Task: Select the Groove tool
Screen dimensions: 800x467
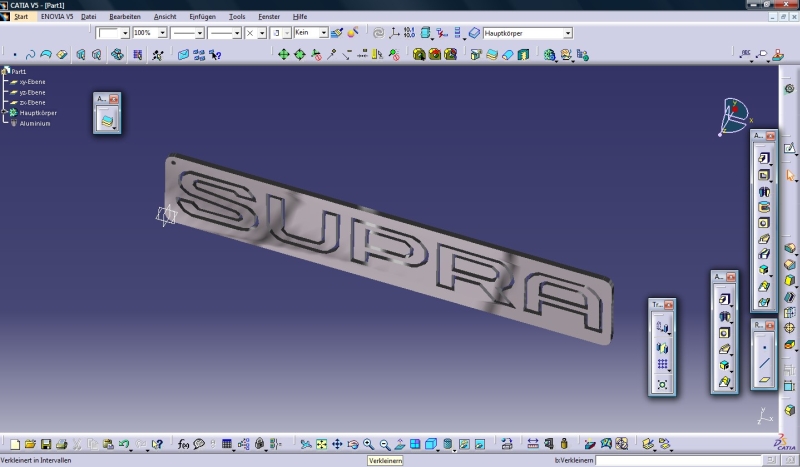Action: [764, 207]
